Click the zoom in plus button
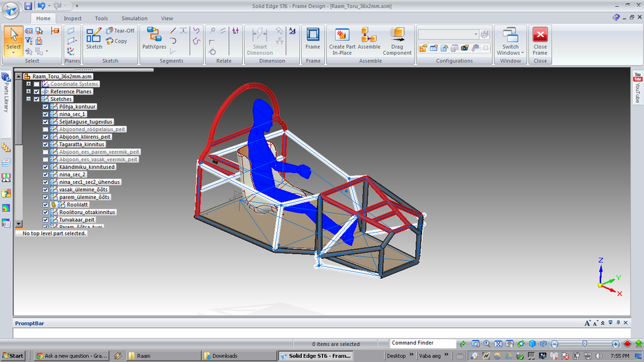The width and height of the screenshot is (644, 362). coord(615,344)
